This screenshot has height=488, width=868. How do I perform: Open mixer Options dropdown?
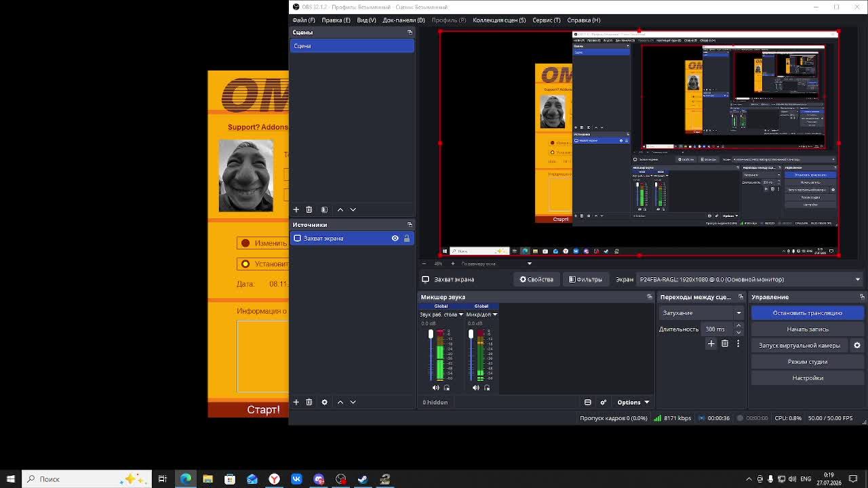point(633,402)
